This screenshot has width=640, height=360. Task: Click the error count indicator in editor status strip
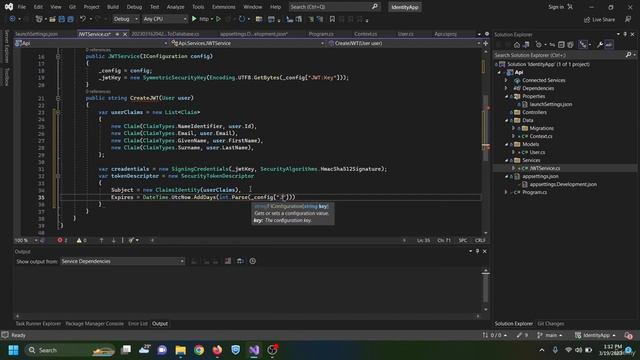pos(62,240)
